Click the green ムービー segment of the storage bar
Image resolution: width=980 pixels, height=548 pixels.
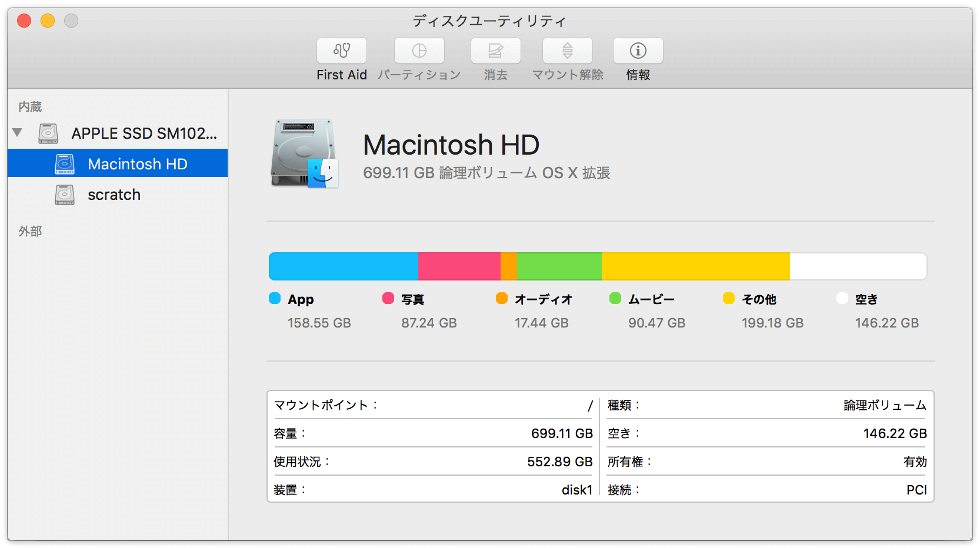point(559,266)
